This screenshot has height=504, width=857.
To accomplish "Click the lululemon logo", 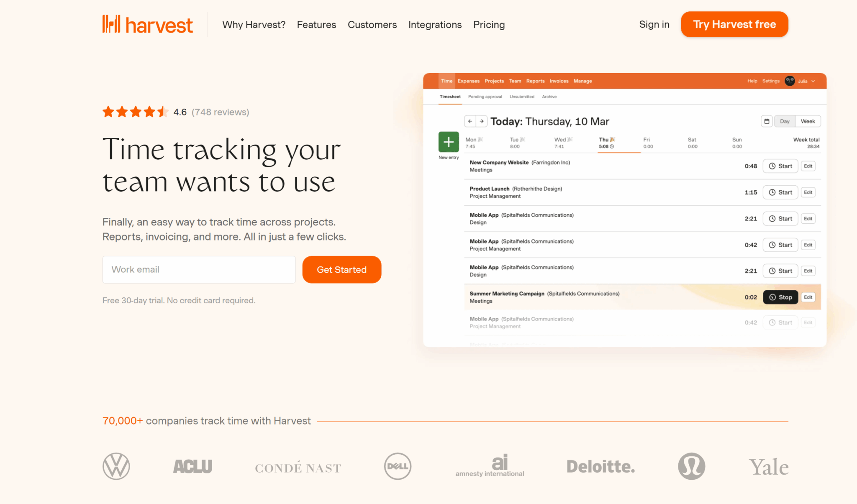I will click(691, 466).
